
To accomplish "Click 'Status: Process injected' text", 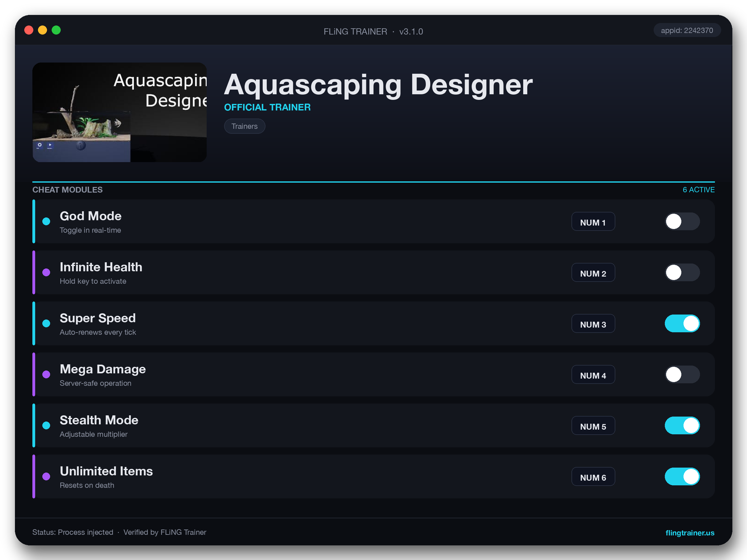I will tap(73, 532).
